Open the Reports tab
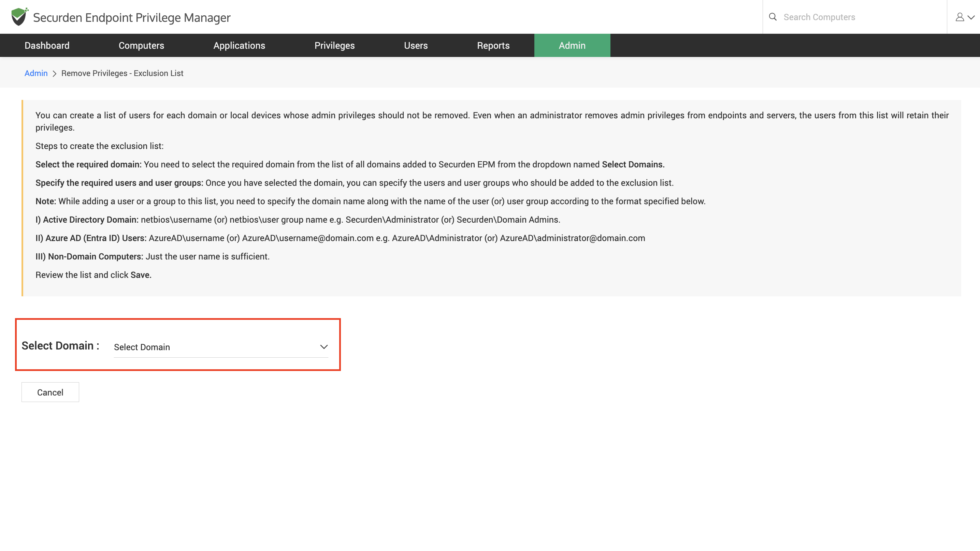This screenshot has height=551, width=980. (x=493, y=45)
